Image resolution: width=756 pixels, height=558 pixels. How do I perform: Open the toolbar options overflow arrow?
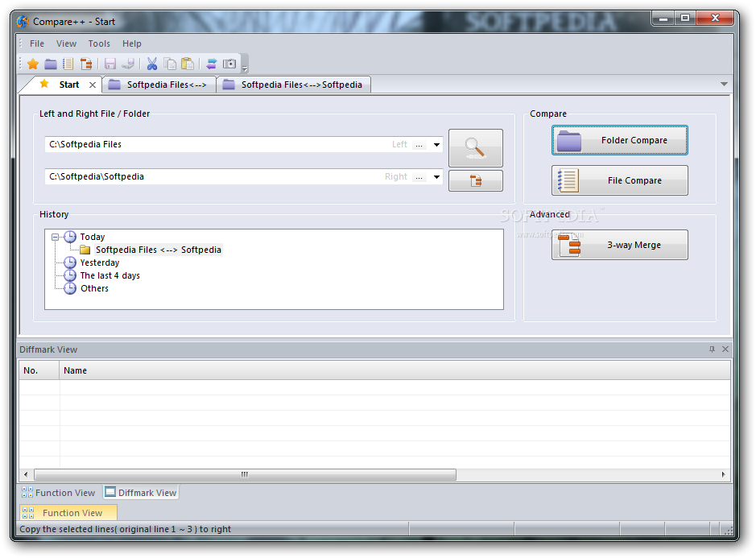pyautogui.click(x=245, y=68)
